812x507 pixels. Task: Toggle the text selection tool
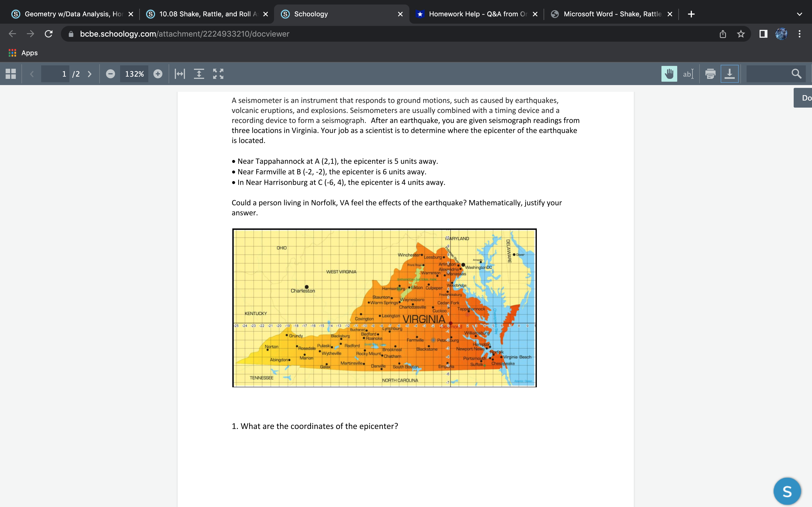click(688, 74)
